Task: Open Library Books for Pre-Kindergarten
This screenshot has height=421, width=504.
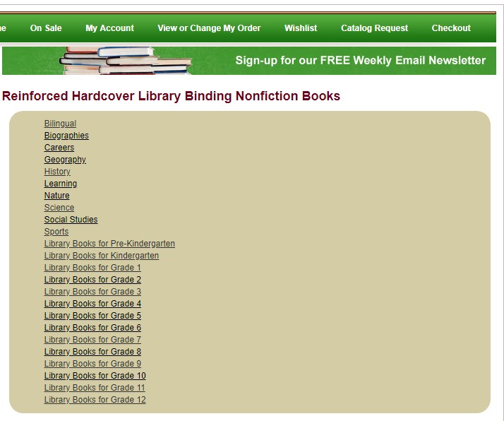Action: (109, 244)
